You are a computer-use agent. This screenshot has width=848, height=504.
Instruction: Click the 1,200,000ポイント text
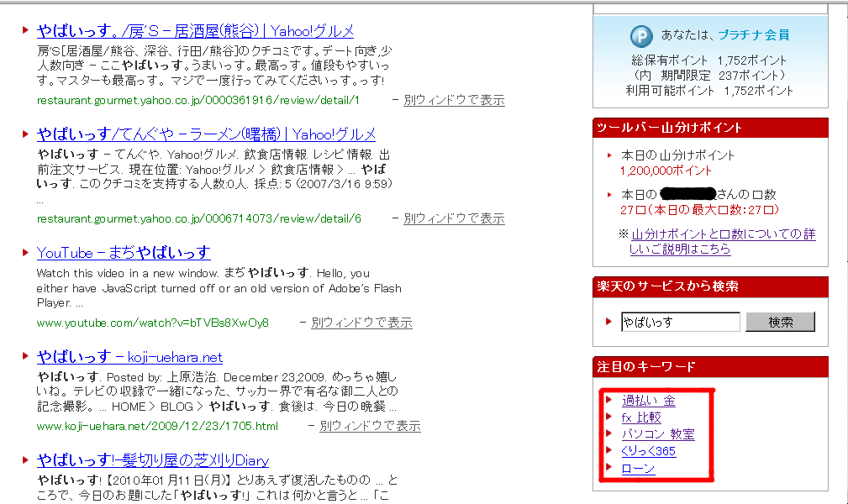point(666,171)
